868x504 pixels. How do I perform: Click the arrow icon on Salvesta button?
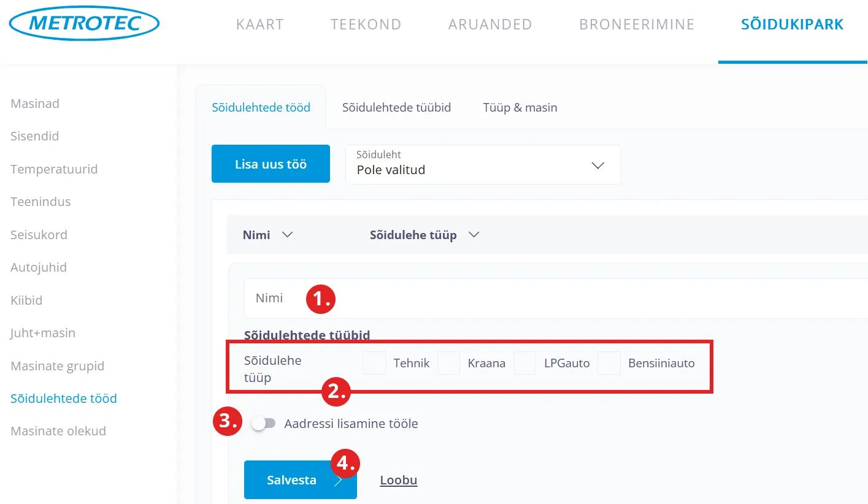[338, 481]
